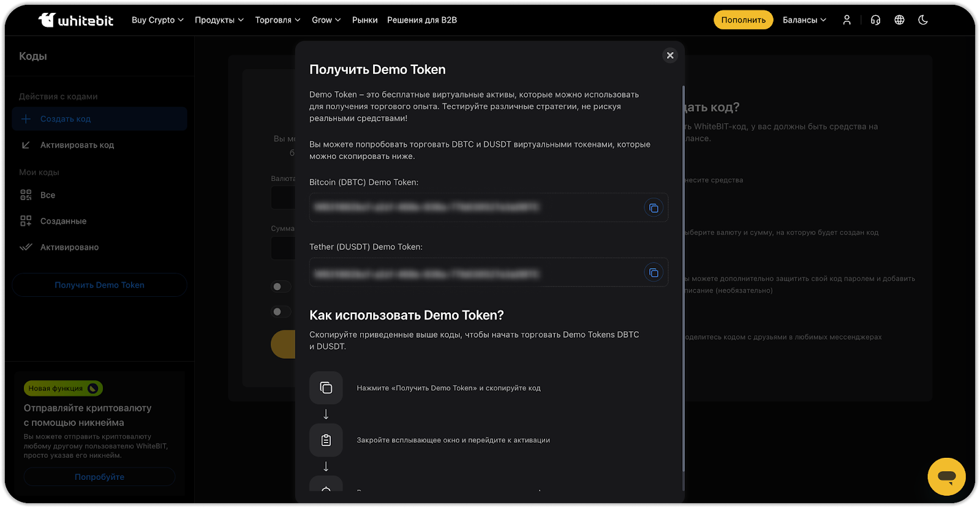Screen dimensions: 980x508
Task: Open the user profile icon
Action: click(846, 20)
